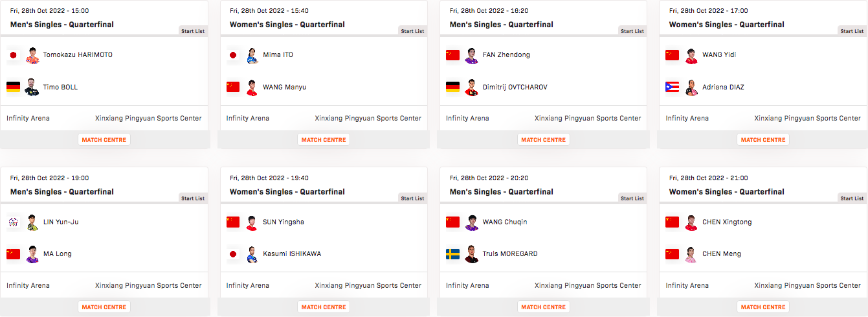Click Sweden flag beside Truls Moregard
The image size is (868, 317).
(452, 254)
